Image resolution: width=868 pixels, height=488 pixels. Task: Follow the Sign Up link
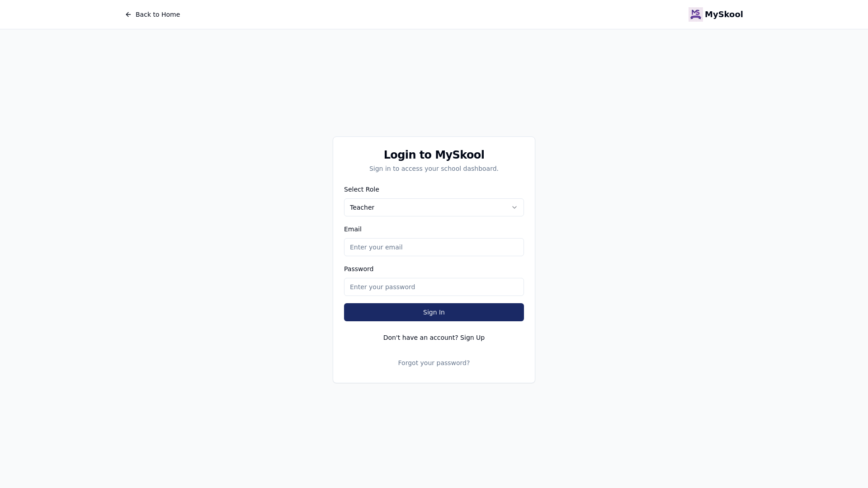[x=472, y=338]
